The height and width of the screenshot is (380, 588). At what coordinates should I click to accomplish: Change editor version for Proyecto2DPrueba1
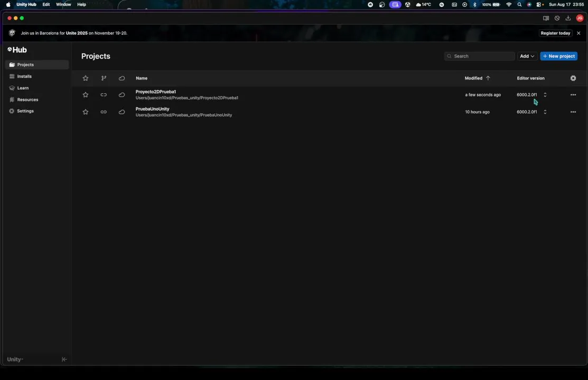pos(545,95)
